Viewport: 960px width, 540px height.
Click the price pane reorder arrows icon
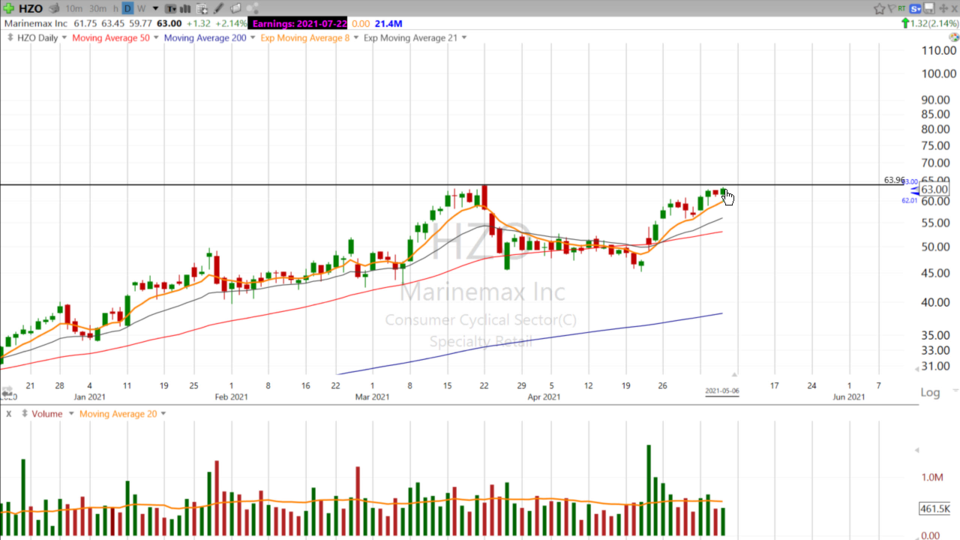[x=10, y=38]
